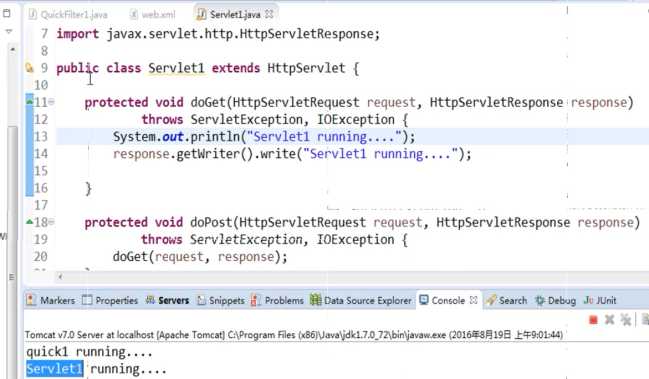Click the red Terminate button in Console
This screenshot has width=649, height=379.
pyautogui.click(x=593, y=320)
